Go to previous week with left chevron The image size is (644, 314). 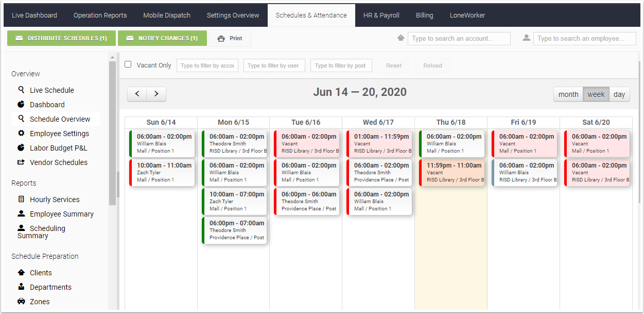[x=137, y=94]
